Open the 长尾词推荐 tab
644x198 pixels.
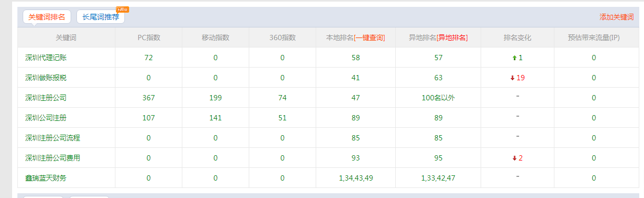101,17
